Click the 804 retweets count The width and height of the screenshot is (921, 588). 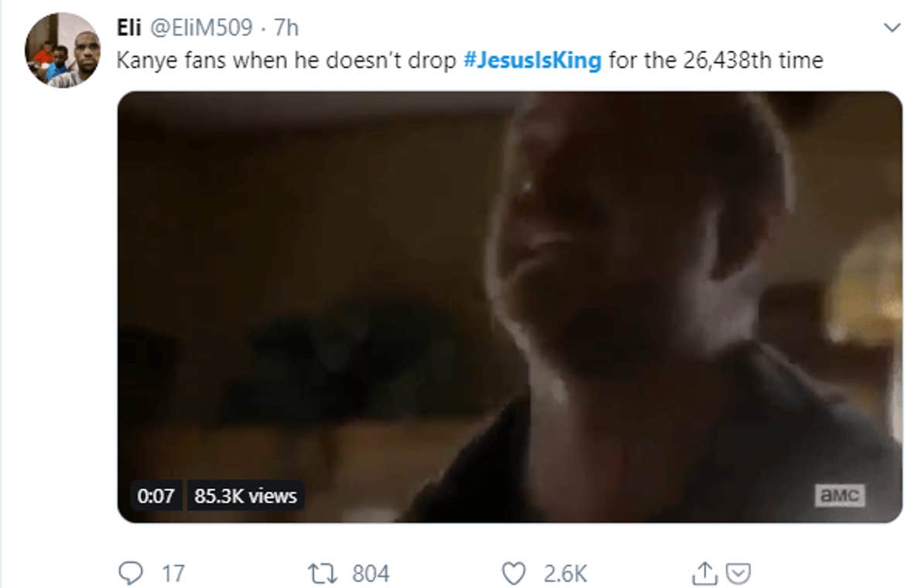point(371,573)
